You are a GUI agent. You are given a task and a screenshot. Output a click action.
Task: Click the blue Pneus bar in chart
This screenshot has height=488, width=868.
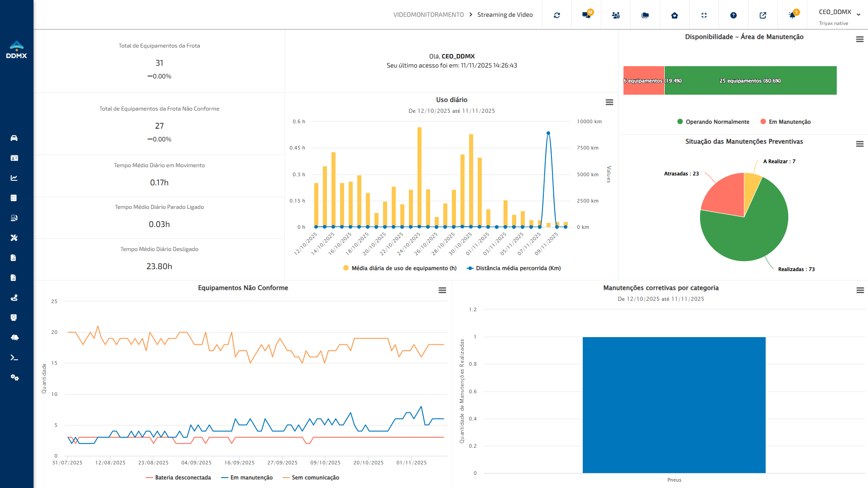click(x=674, y=405)
